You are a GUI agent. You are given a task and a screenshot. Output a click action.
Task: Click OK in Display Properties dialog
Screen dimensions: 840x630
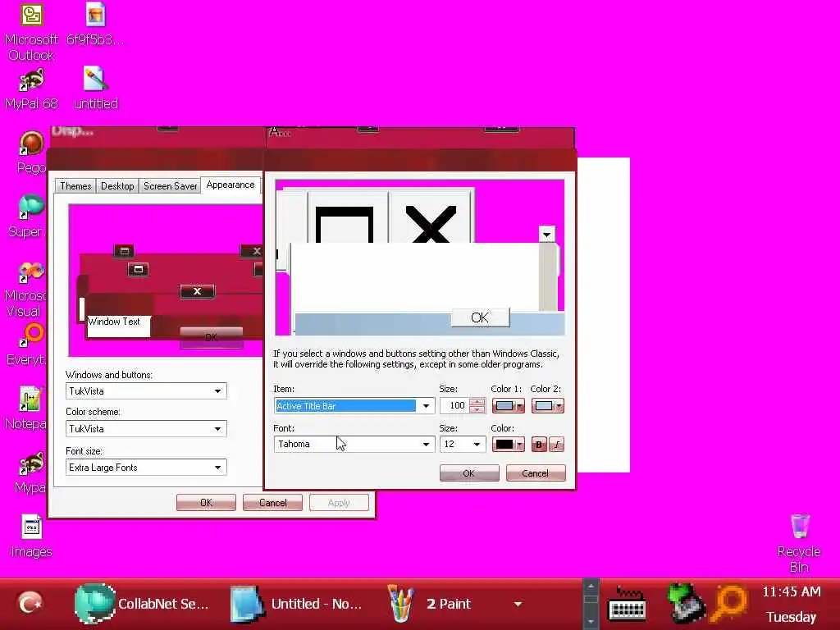[x=206, y=503]
